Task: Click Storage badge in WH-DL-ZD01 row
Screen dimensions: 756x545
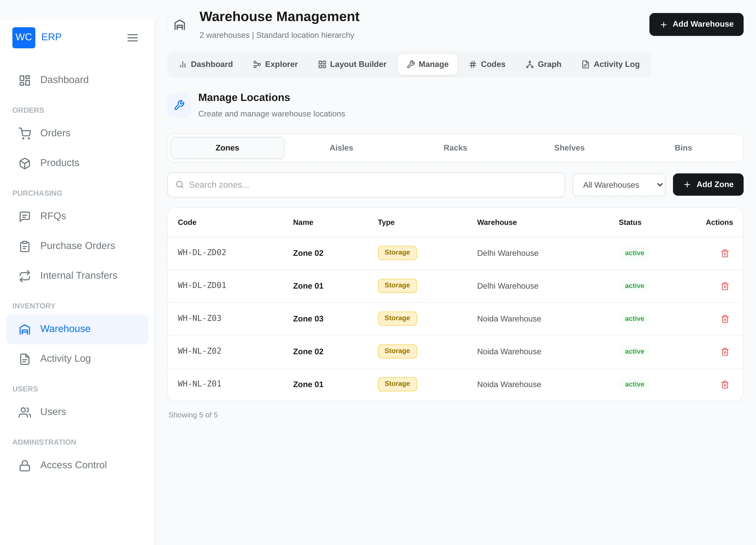Action: coord(397,286)
